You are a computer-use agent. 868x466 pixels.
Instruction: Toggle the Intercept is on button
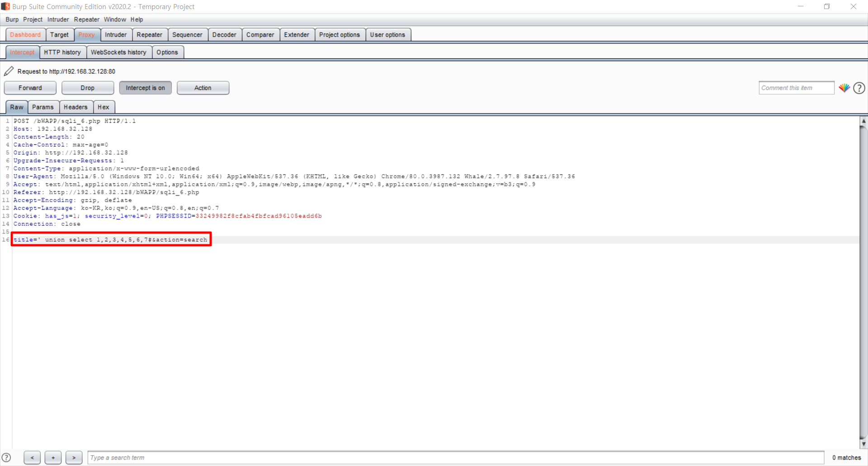(145, 88)
